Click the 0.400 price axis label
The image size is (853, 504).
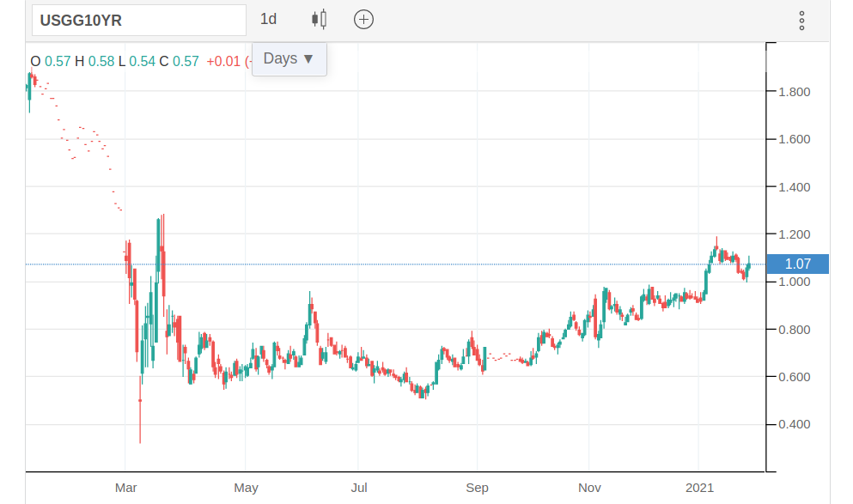pos(794,424)
